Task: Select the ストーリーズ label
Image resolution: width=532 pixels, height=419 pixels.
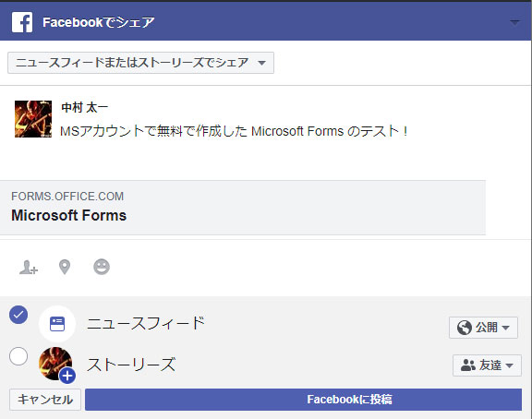Action: [x=131, y=365]
